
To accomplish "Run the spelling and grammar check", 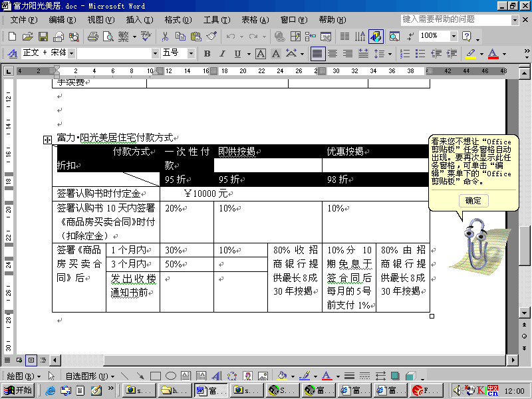I will [x=146, y=37].
